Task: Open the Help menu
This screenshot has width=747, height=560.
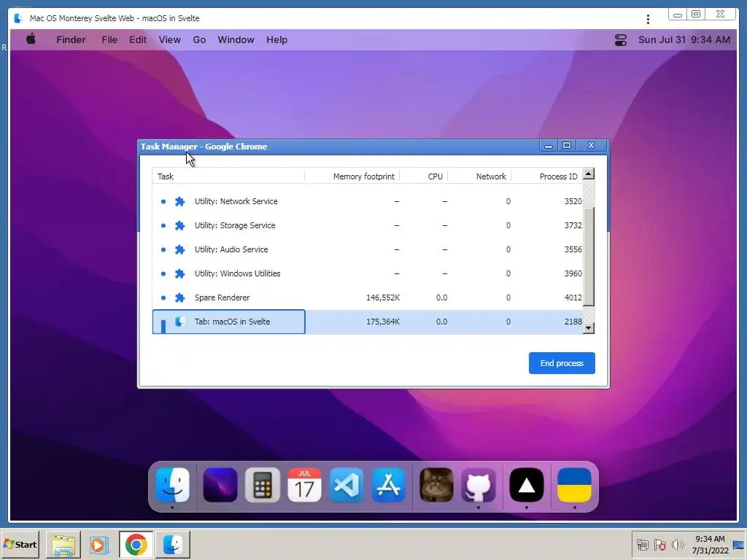Action: (276, 40)
